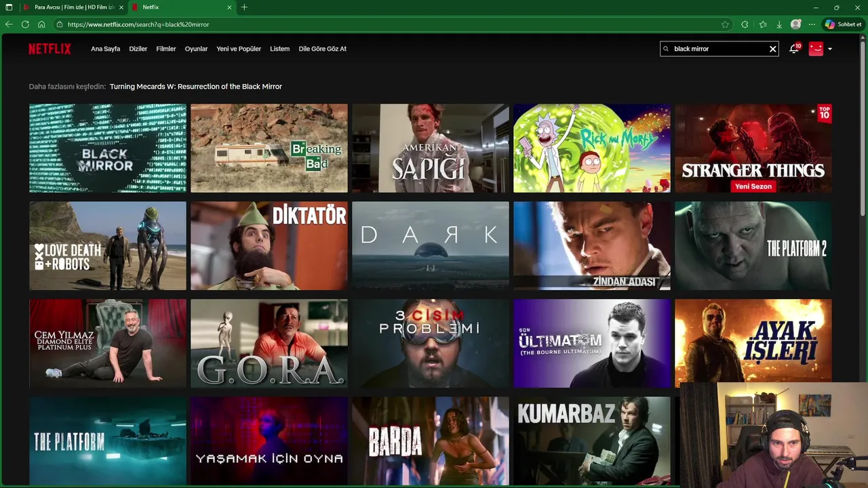
Task: Open the Sohbet et Copilot button
Action: coord(844,24)
